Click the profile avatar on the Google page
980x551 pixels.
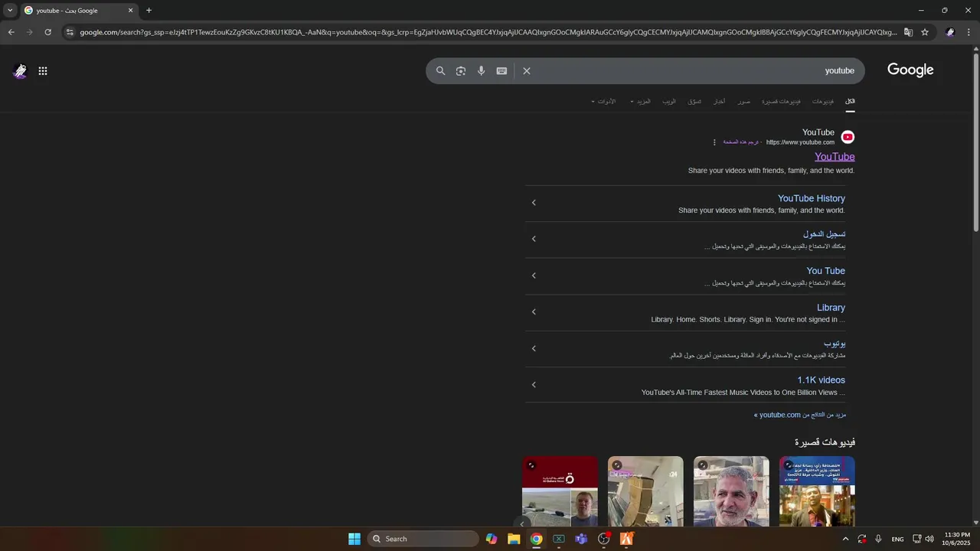[x=20, y=71]
